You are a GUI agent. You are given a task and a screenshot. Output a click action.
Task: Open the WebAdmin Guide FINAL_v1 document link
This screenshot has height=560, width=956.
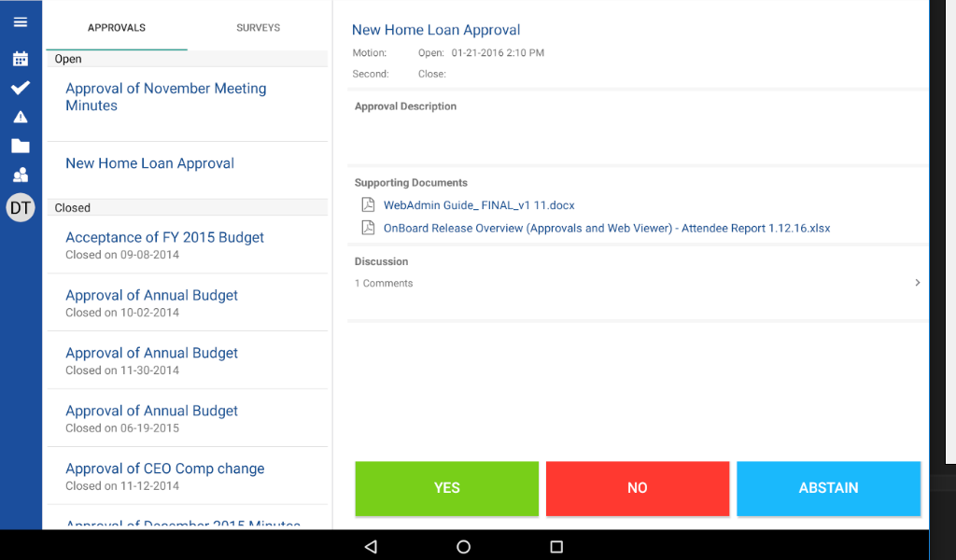tap(480, 204)
